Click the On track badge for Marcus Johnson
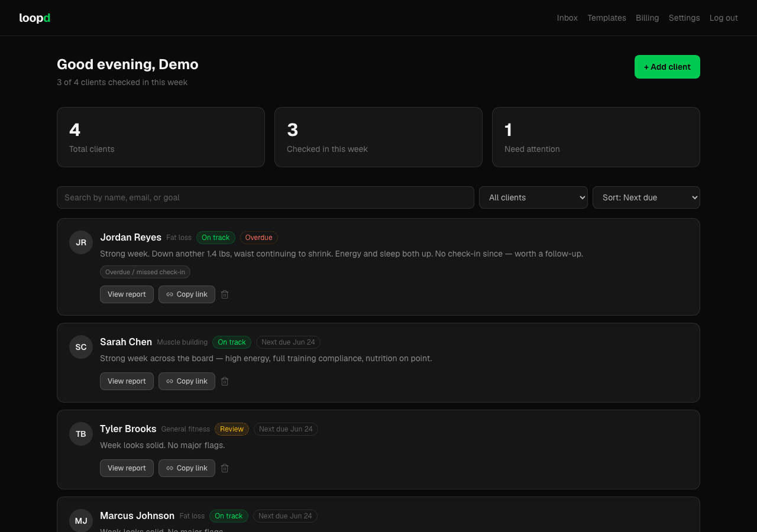 pyautogui.click(x=229, y=516)
